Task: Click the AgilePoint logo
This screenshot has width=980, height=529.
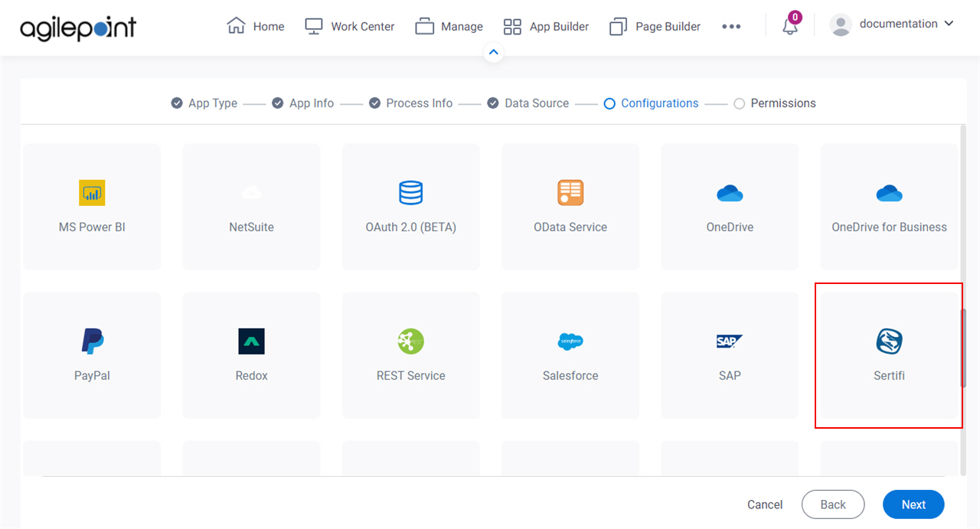Action: [78, 28]
